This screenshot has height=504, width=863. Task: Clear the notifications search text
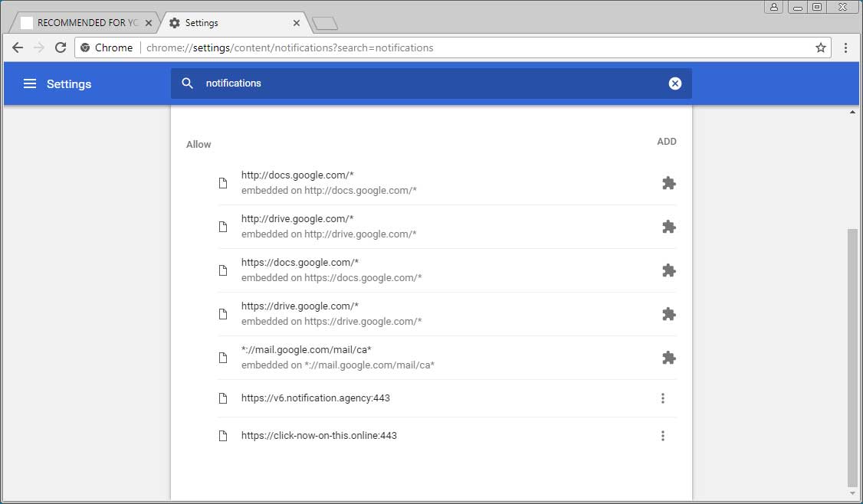pos(674,83)
